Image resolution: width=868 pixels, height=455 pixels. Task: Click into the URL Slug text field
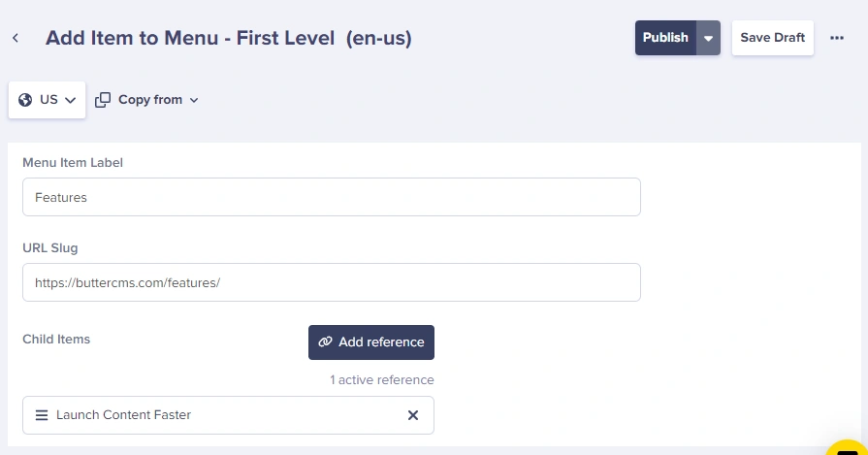click(x=331, y=282)
